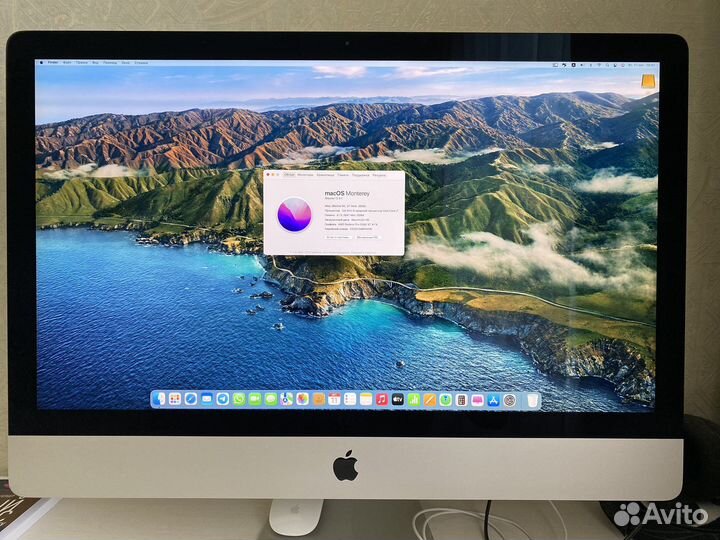Open Launchpad in the dock
The image size is (720, 540).
tap(175, 399)
